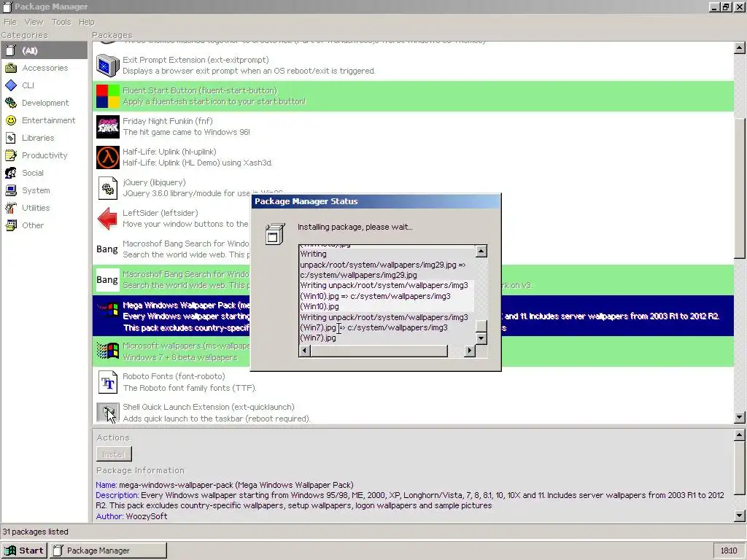
Task: Click the Entertainment smiley icon
Action: [x=11, y=120]
